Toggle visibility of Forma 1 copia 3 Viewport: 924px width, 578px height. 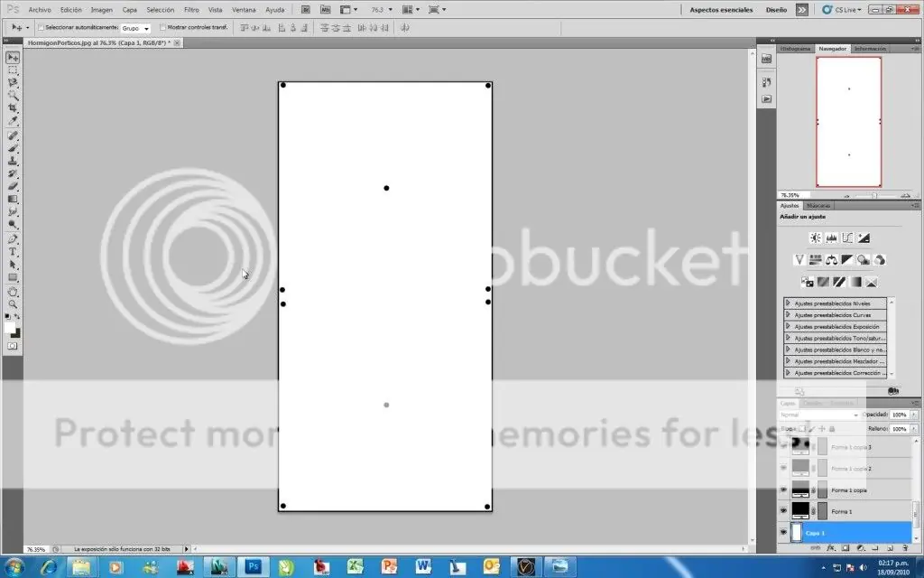(x=783, y=446)
